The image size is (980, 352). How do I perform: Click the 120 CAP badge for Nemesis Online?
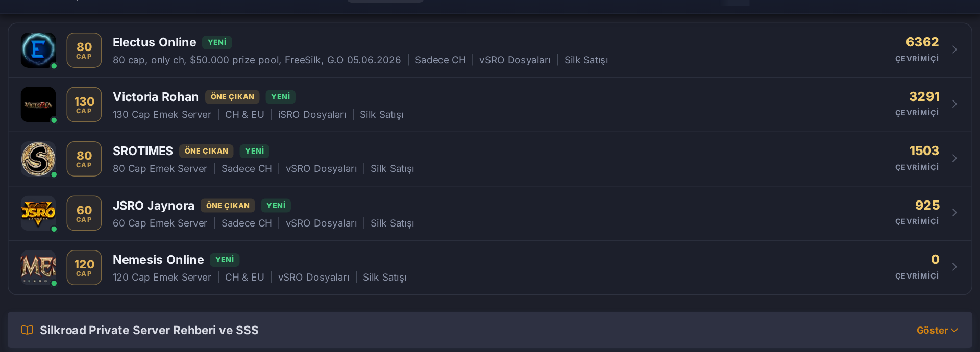84,267
